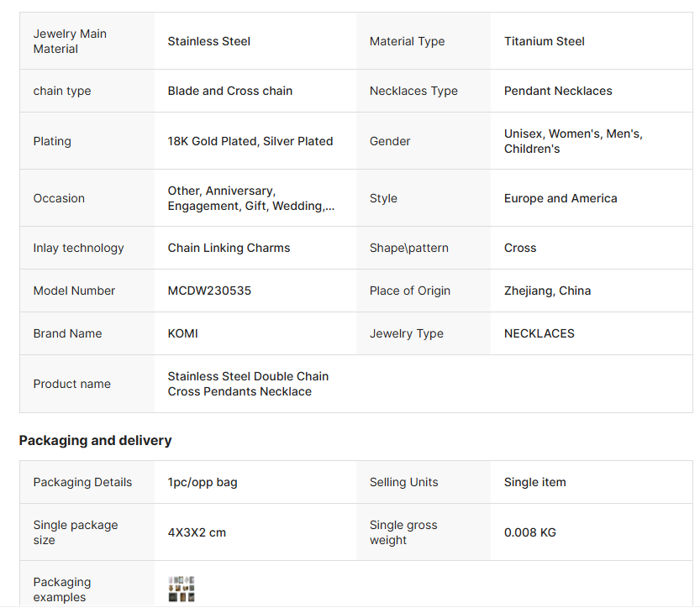Select the 'Zhejiang, China' origin value
The image size is (700, 613).
point(547,291)
